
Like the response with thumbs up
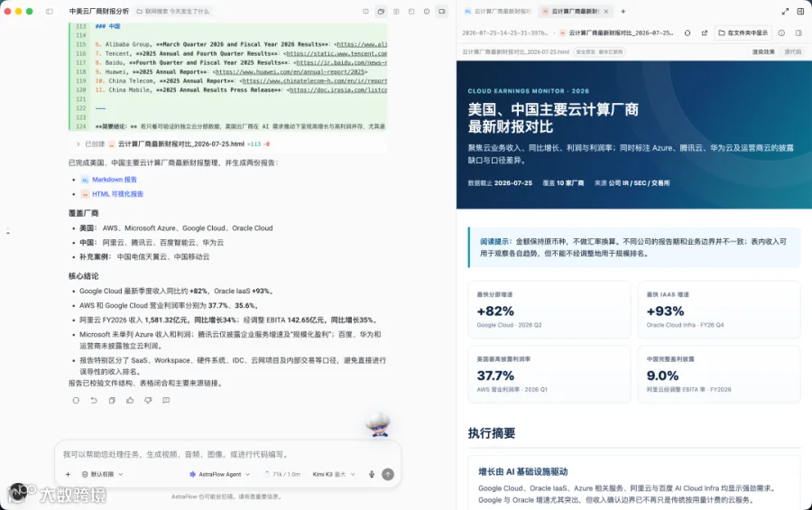130,400
